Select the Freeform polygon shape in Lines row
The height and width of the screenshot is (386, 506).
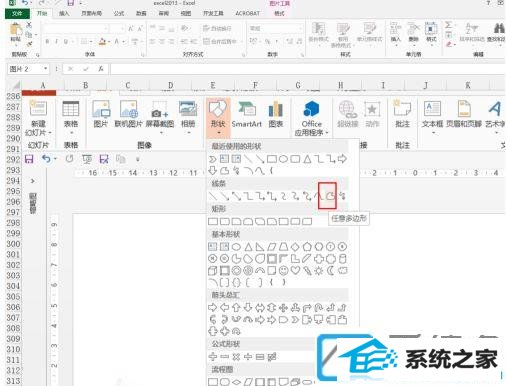point(330,196)
